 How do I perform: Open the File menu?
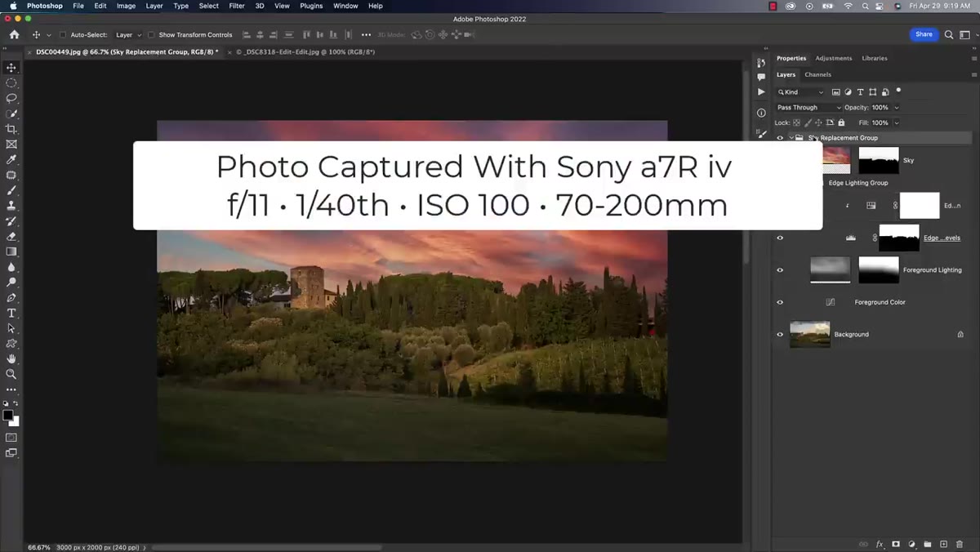point(78,6)
